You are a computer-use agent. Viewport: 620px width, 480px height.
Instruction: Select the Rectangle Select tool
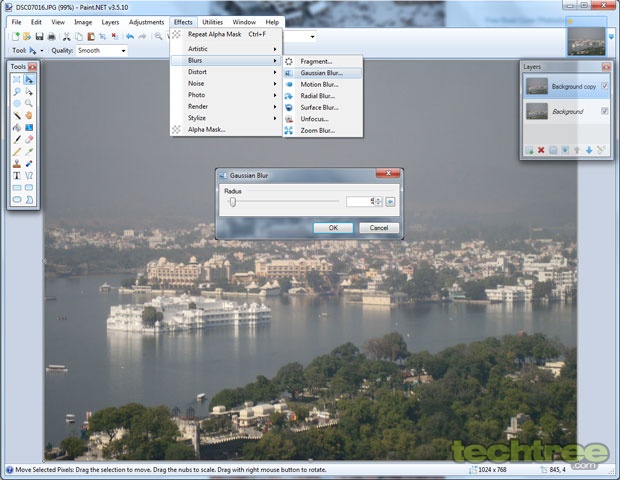pos(17,80)
